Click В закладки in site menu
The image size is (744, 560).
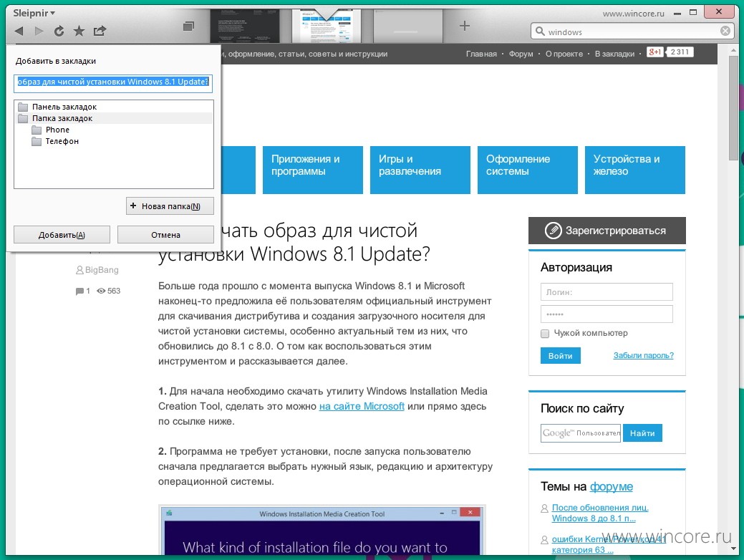(614, 54)
